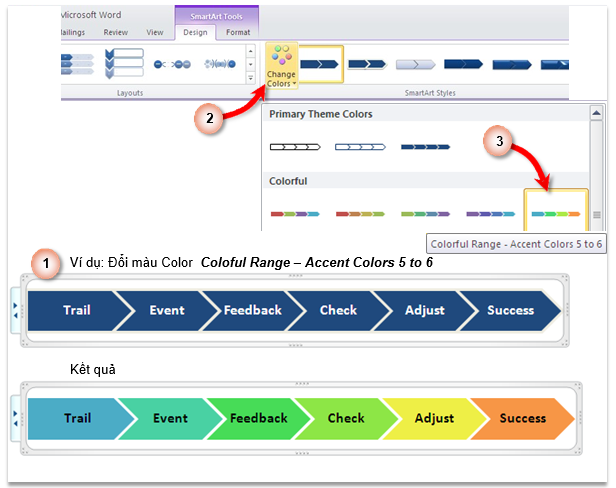
Task: Click the dark blue Feedback chevron shape
Action: click(252, 310)
